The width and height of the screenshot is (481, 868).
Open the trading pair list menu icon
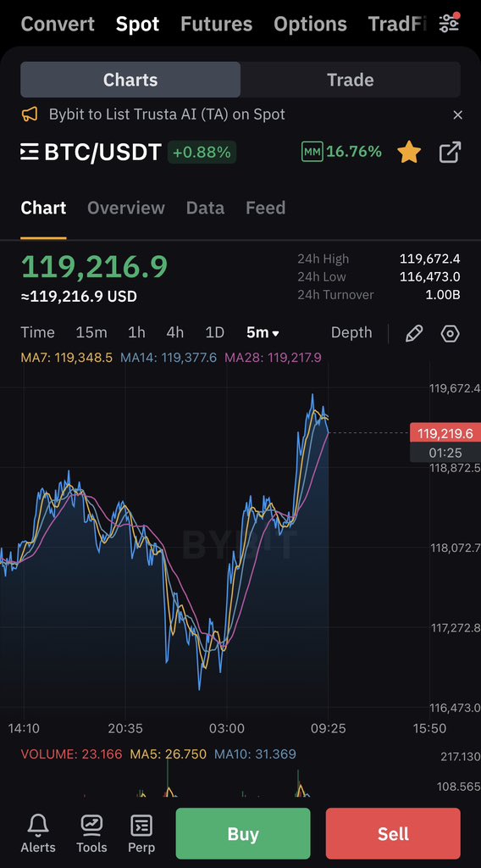point(30,152)
